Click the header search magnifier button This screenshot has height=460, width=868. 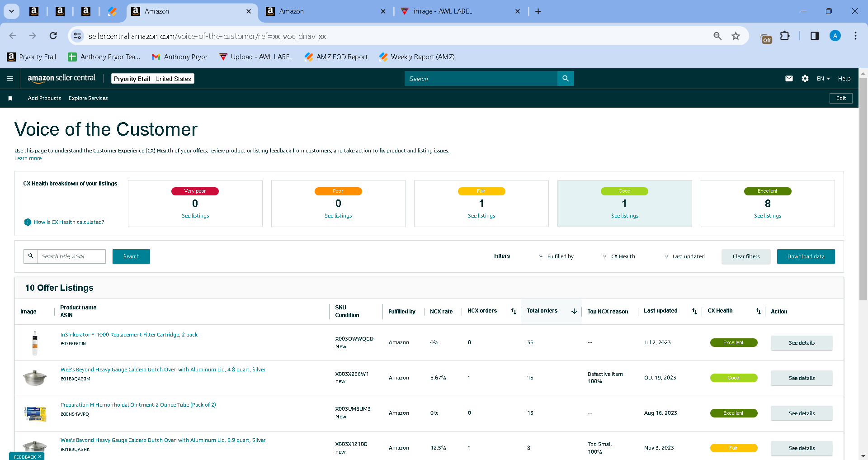(x=566, y=79)
